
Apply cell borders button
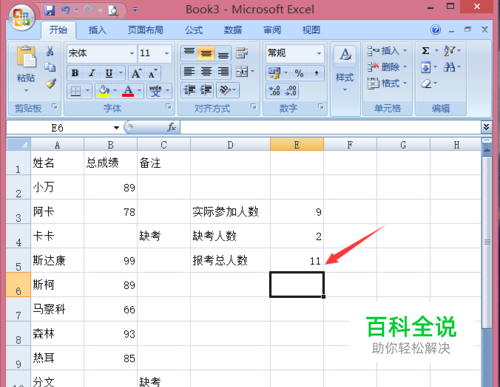pyautogui.click(x=76, y=91)
